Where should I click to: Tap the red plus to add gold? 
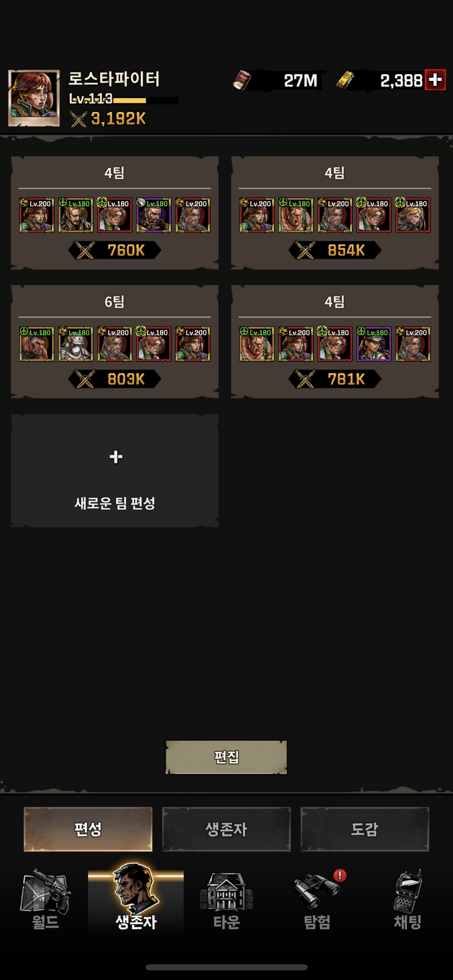435,80
